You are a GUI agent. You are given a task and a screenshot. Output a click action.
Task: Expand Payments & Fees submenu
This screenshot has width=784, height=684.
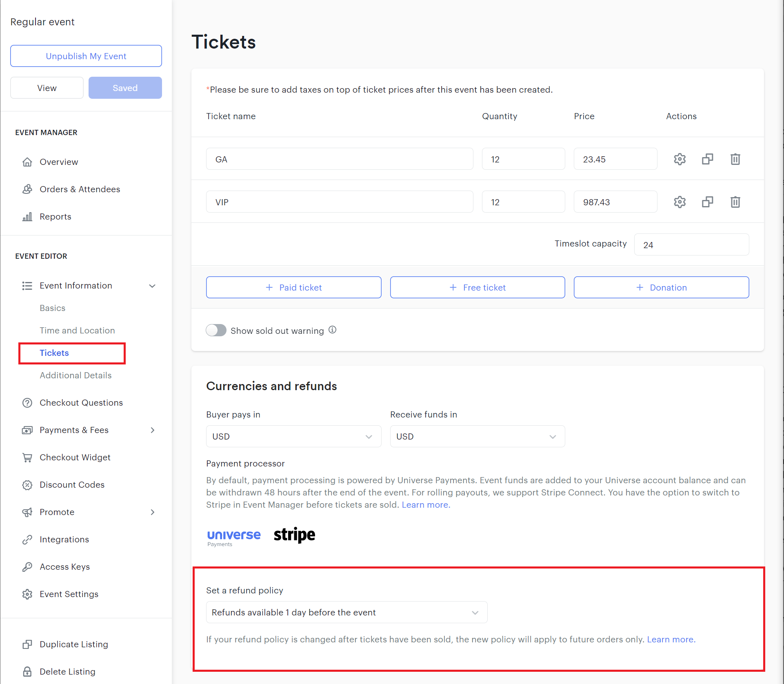[152, 430]
